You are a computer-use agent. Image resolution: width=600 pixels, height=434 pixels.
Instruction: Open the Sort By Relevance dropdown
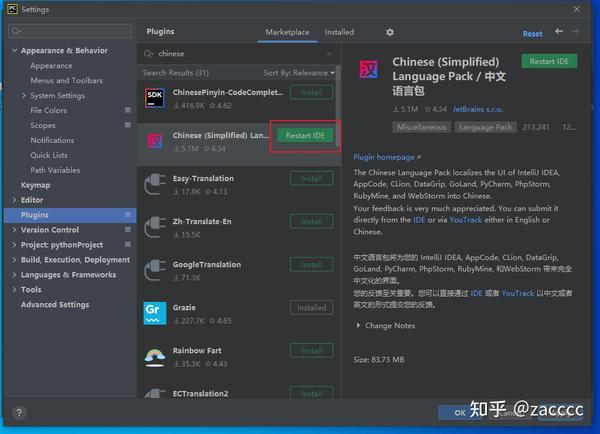[x=299, y=73]
